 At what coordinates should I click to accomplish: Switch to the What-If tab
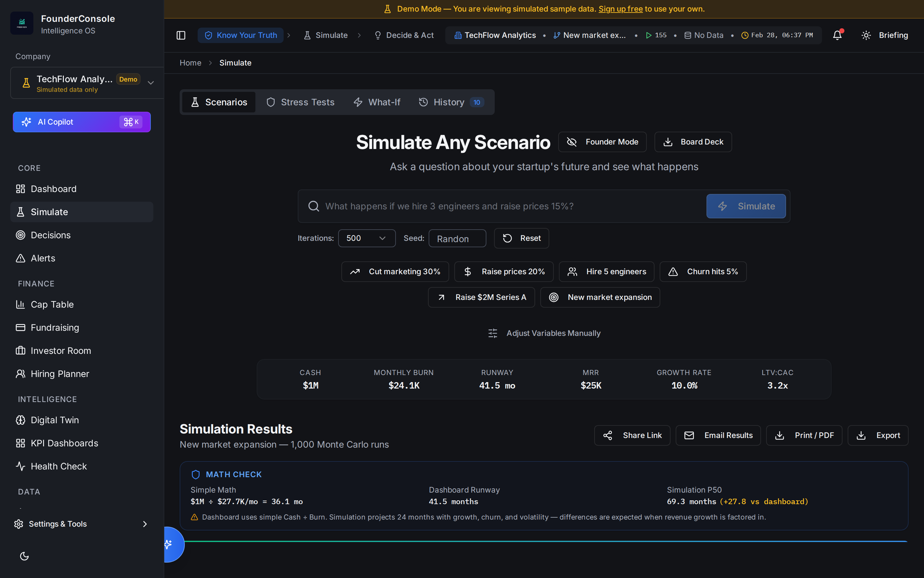[x=376, y=102]
